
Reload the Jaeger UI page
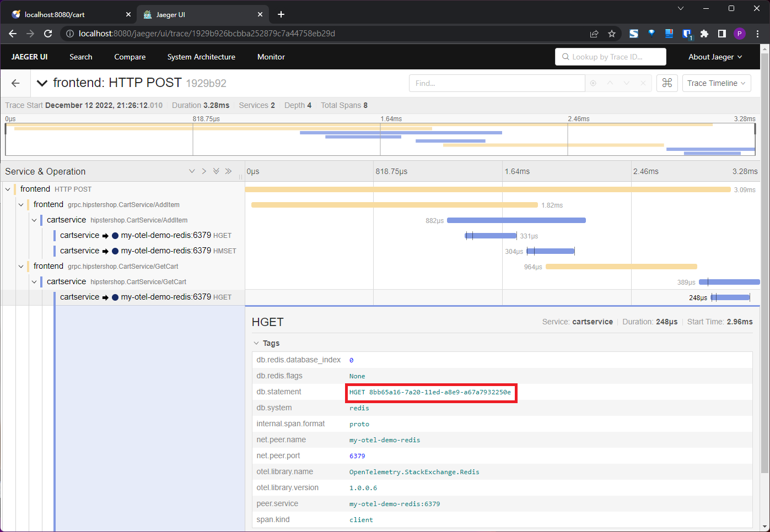(x=48, y=34)
